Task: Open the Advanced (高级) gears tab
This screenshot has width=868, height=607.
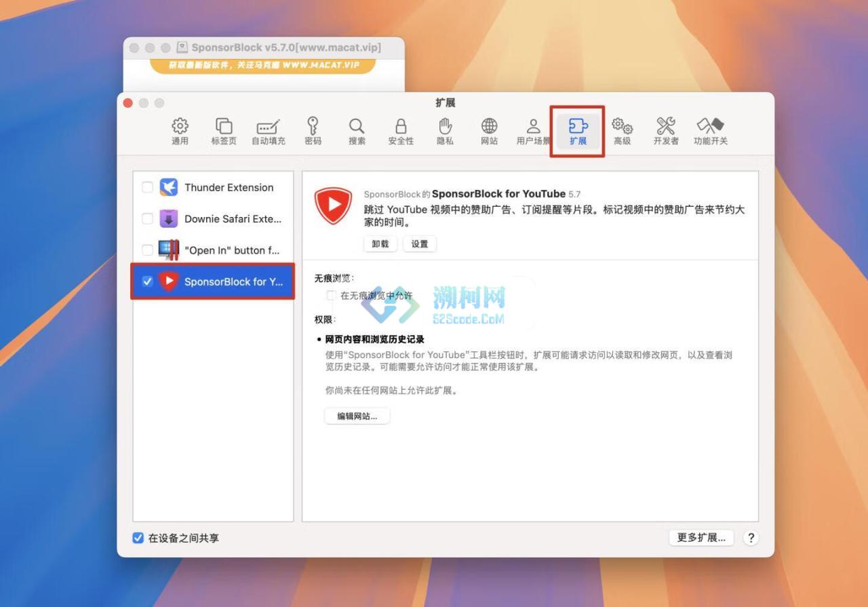Action: coord(622,132)
